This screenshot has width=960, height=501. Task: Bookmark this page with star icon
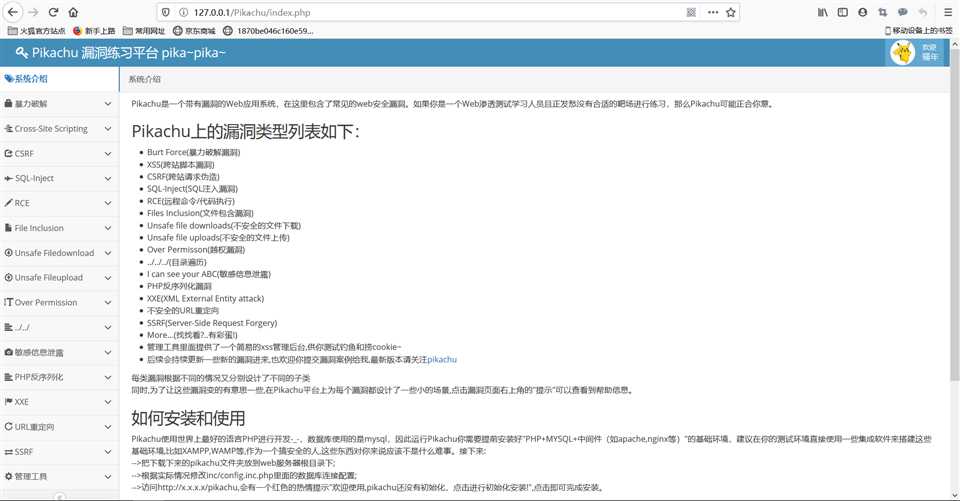[x=730, y=12]
